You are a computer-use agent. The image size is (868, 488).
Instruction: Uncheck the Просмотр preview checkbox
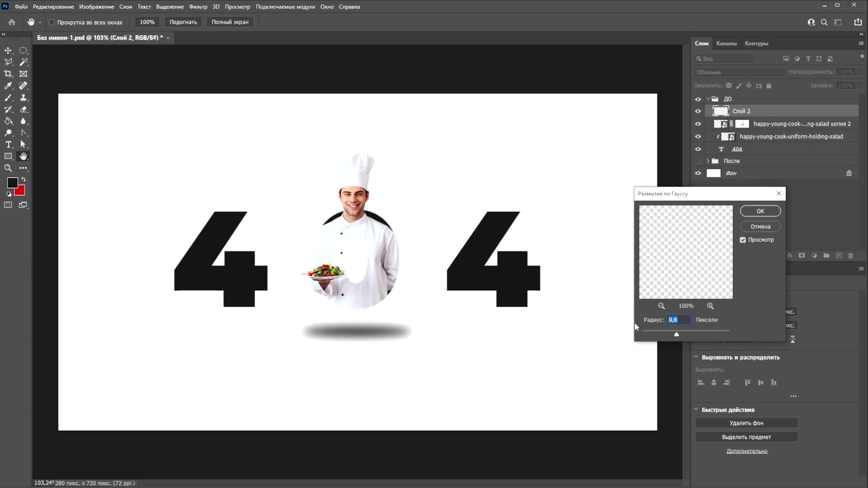pyautogui.click(x=743, y=240)
